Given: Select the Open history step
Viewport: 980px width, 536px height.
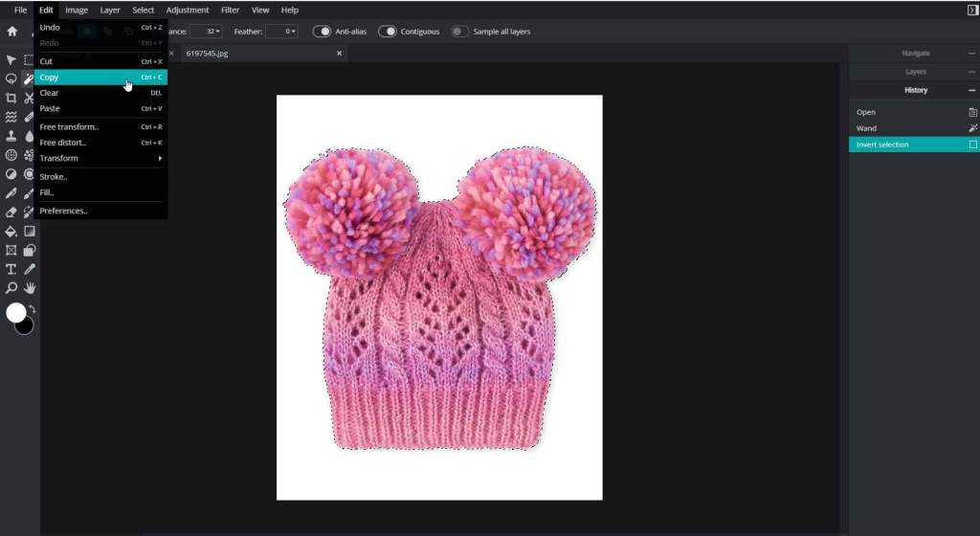Looking at the screenshot, I should pos(914,112).
